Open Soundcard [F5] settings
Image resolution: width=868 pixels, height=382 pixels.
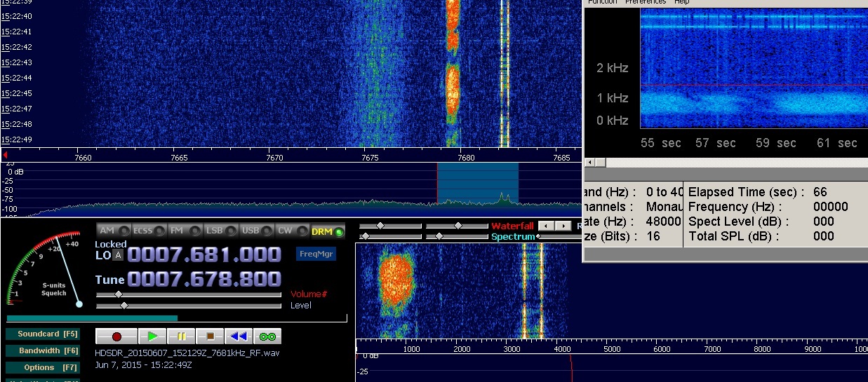click(42, 334)
